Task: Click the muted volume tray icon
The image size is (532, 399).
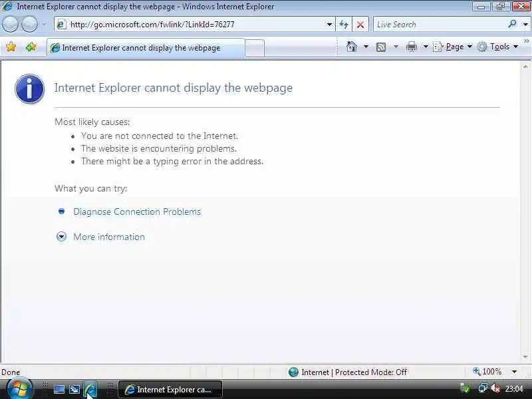Action: click(495, 388)
